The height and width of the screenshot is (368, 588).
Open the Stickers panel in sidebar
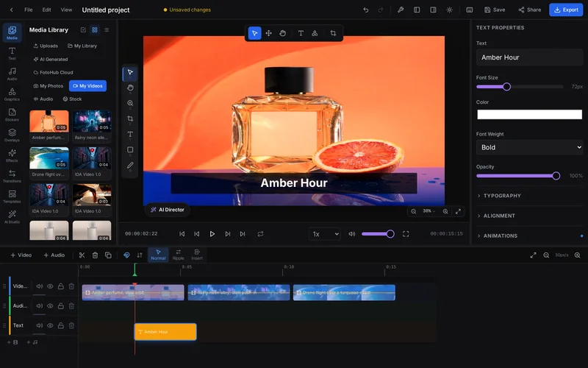(12, 115)
